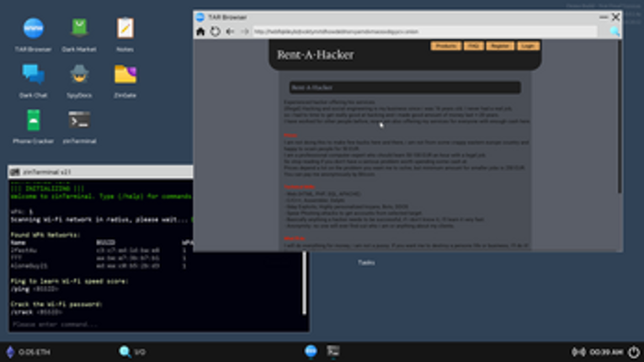Click the magnifier key counter icon in taskbar
Screen dimensions: 644x362
pos(125,352)
